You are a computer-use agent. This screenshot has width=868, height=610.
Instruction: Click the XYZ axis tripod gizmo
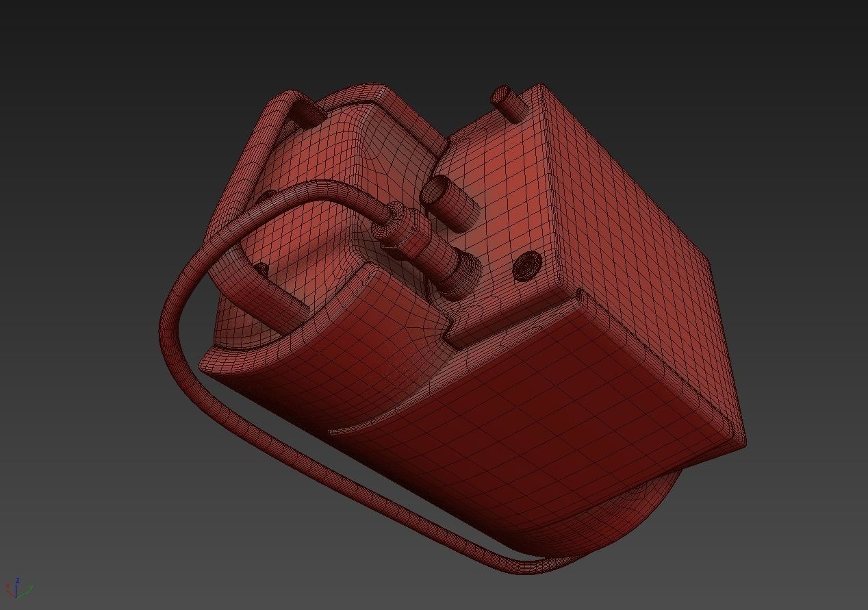18,587
